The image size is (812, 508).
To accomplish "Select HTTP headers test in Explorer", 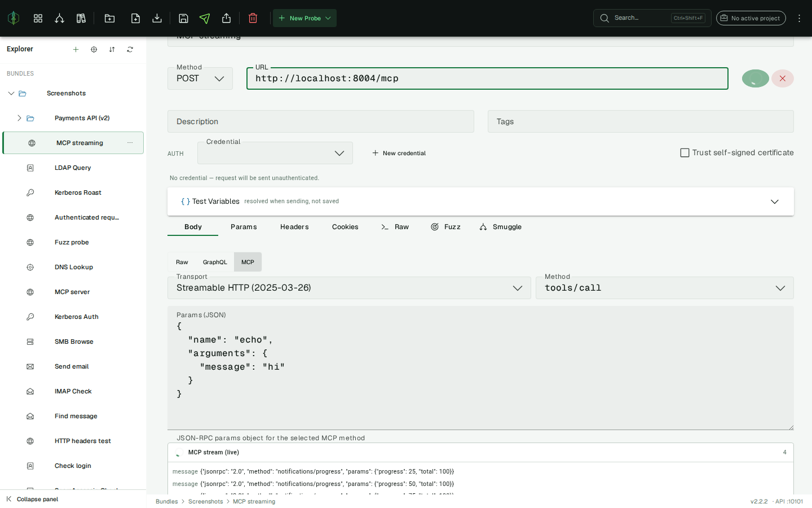I will click(x=73, y=441).
